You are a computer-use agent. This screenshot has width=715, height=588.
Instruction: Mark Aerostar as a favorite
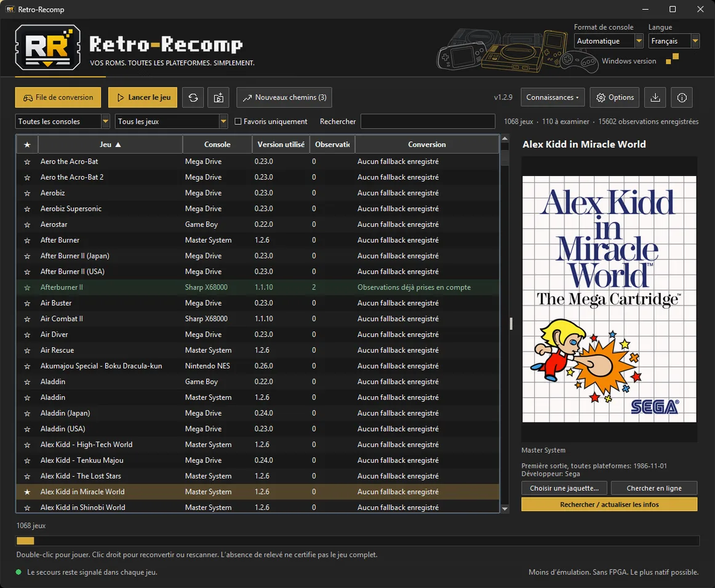coord(27,224)
